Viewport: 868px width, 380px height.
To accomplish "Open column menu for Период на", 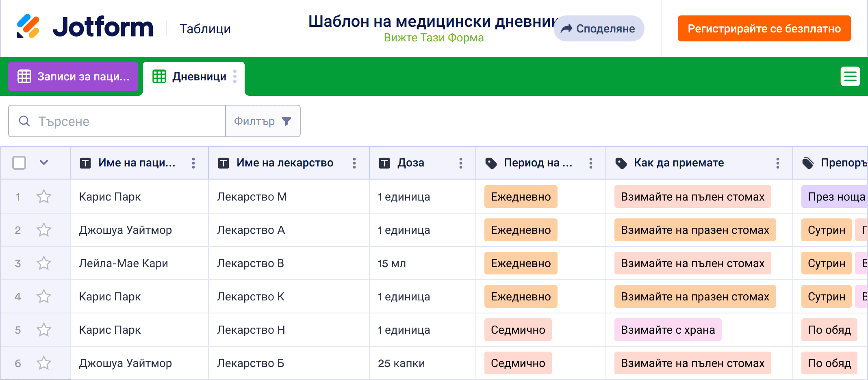I will click(x=590, y=163).
